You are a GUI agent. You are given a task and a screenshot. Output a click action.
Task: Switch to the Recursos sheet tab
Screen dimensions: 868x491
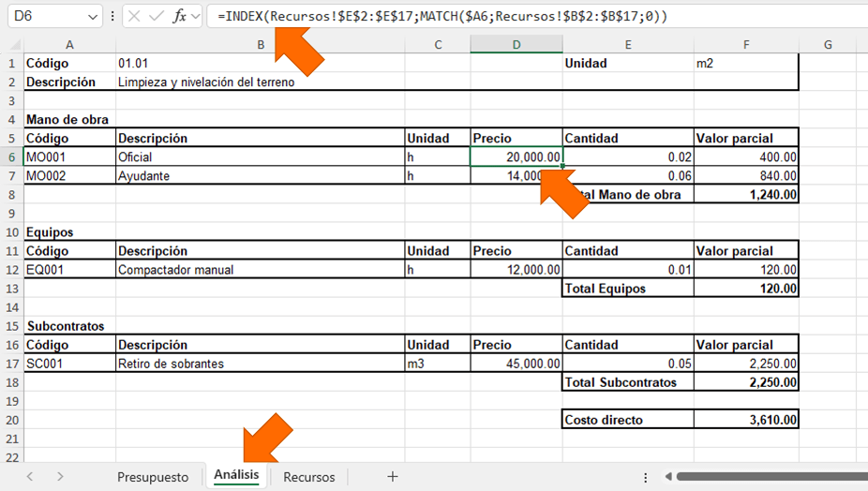click(309, 477)
